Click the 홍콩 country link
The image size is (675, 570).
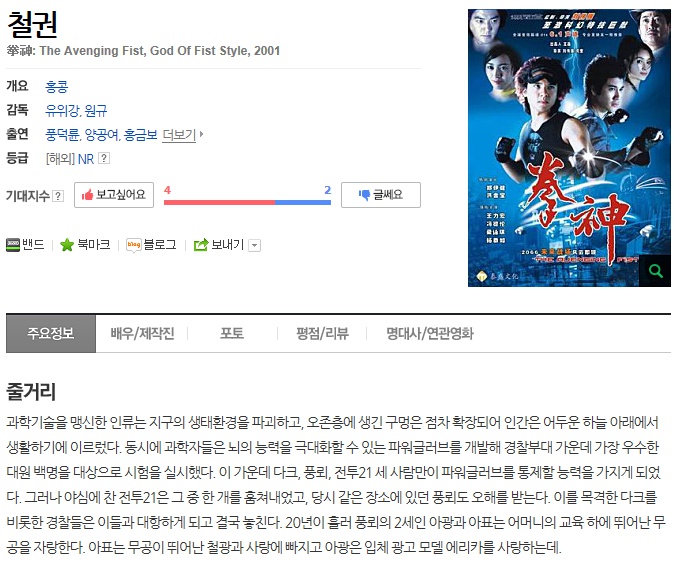[x=57, y=87]
